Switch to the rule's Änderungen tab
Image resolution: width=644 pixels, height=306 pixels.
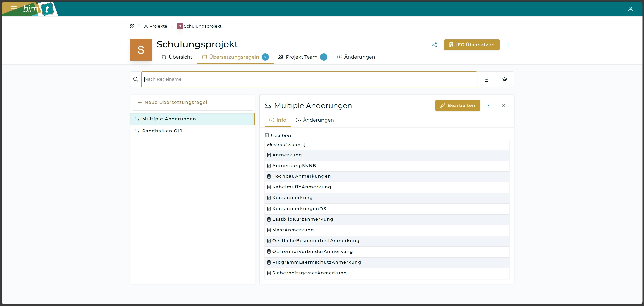click(315, 120)
